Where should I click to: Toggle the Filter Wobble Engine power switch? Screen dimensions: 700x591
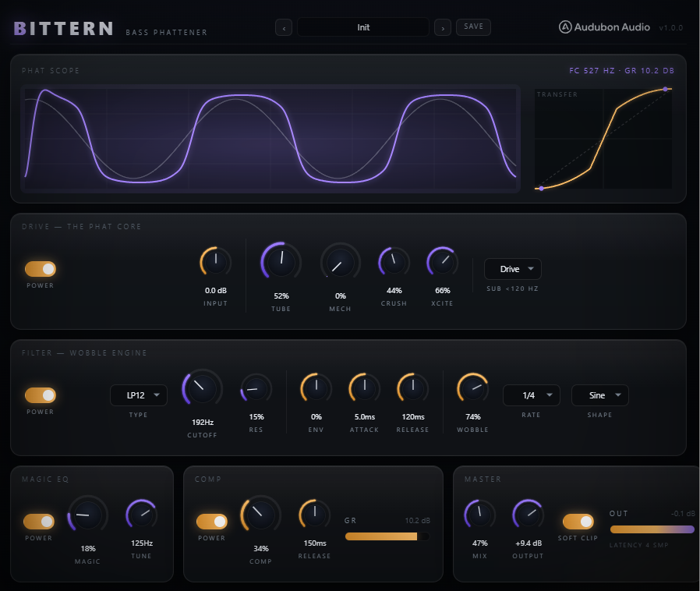click(x=41, y=395)
